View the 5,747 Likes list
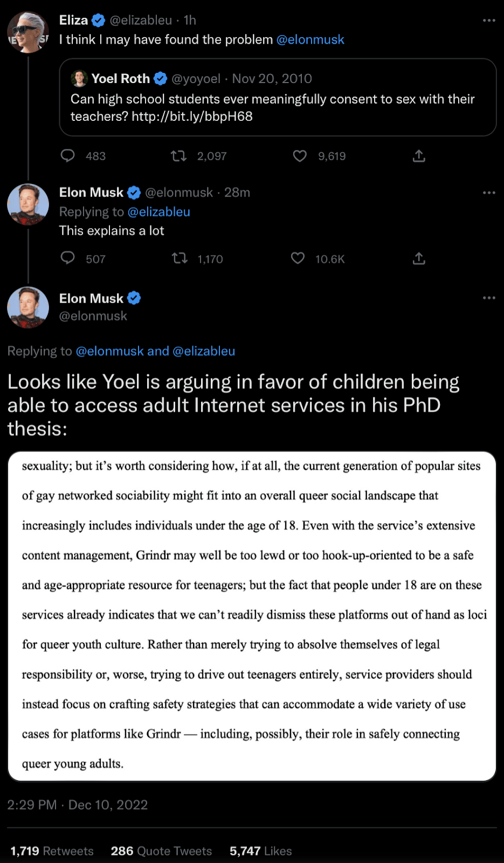 coord(260,851)
